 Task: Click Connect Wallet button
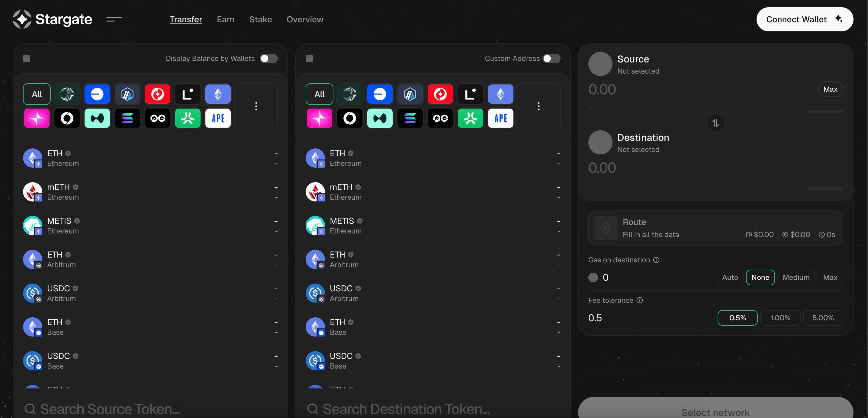[x=804, y=19]
